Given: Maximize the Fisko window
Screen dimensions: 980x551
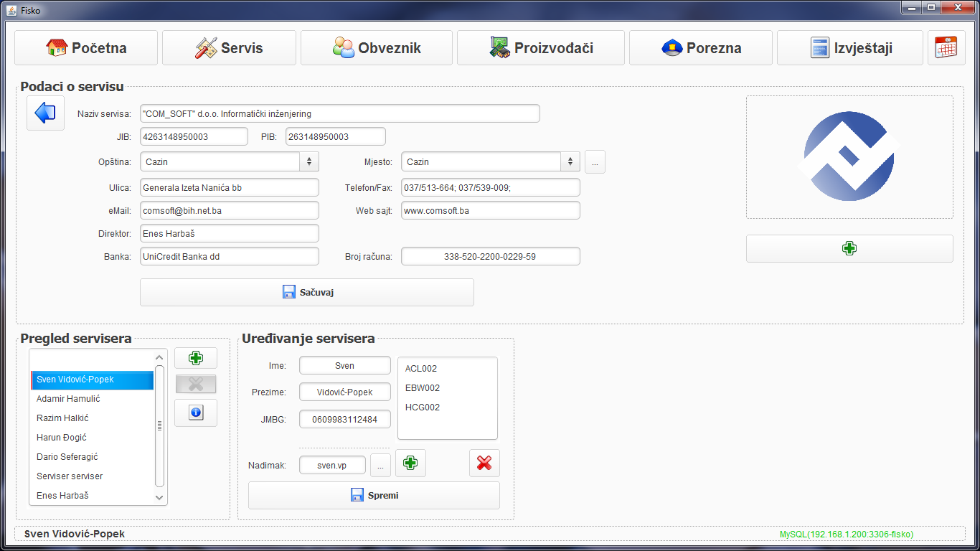Looking at the screenshot, I should coord(931,8).
